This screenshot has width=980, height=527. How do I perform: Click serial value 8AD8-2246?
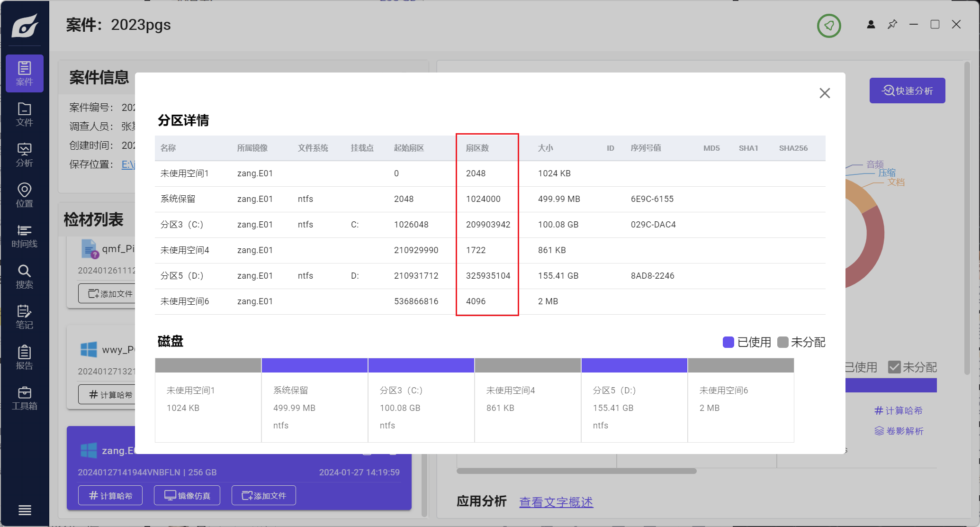pyautogui.click(x=652, y=276)
